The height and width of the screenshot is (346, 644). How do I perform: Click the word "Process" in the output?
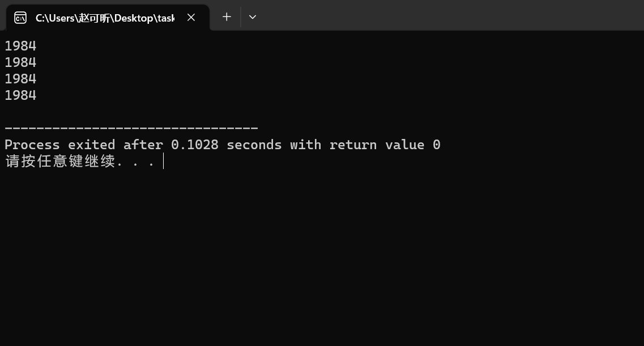32,145
